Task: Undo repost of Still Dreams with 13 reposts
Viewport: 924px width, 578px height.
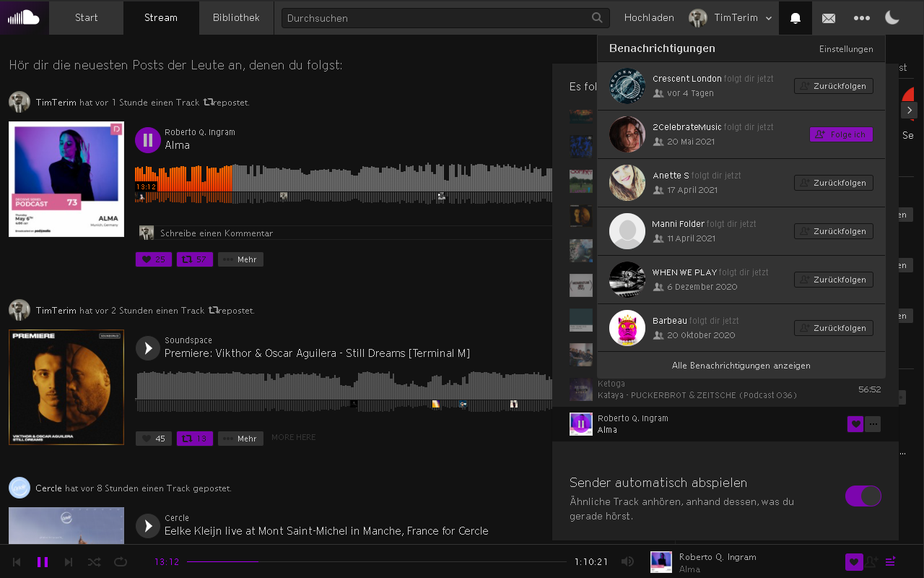Action: (195, 439)
